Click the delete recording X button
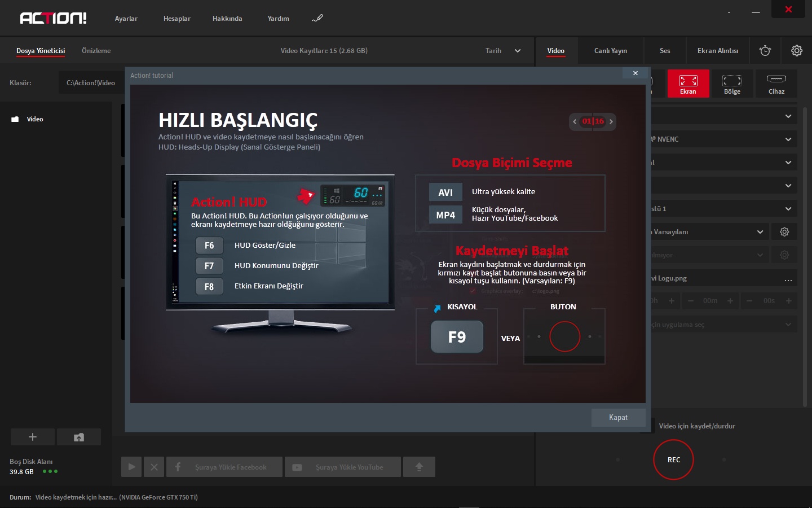 coord(153,467)
